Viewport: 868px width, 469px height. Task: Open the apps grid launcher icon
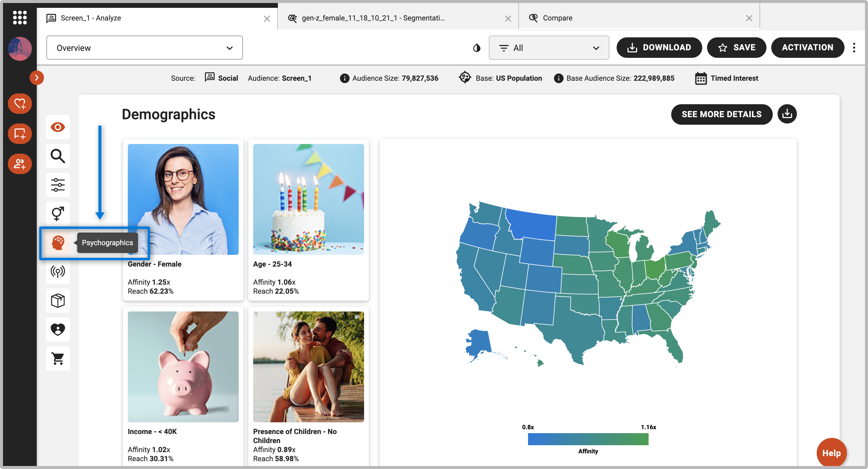pos(20,17)
